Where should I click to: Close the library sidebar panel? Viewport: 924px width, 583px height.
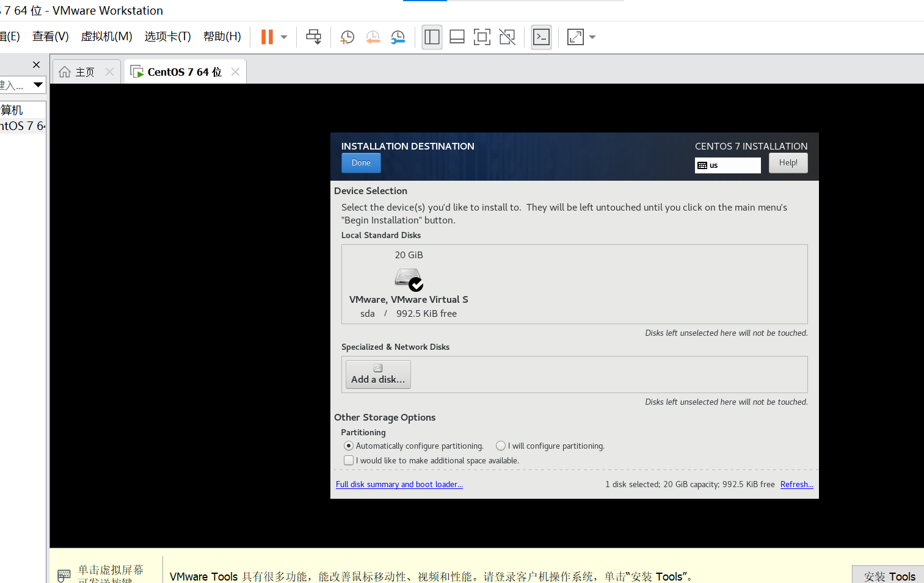click(x=36, y=65)
